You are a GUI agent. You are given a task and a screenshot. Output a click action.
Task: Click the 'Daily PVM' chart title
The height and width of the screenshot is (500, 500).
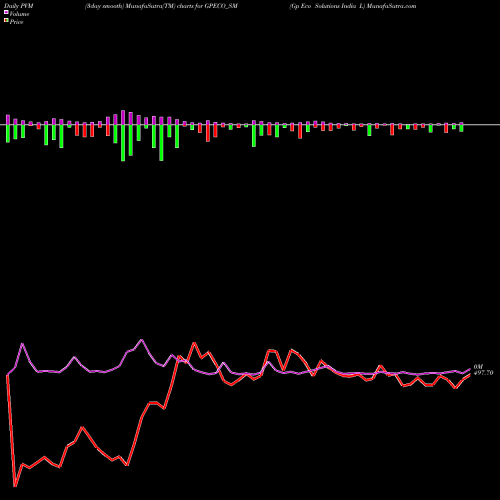point(19,6)
